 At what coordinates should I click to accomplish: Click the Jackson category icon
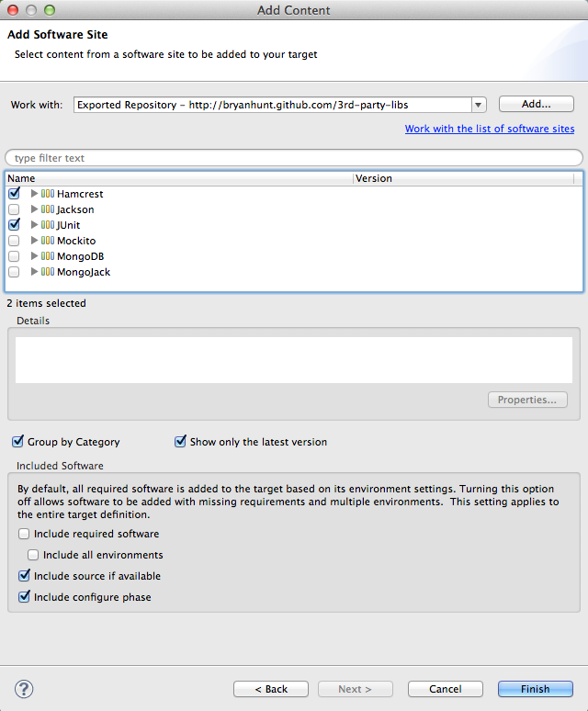[48, 209]
